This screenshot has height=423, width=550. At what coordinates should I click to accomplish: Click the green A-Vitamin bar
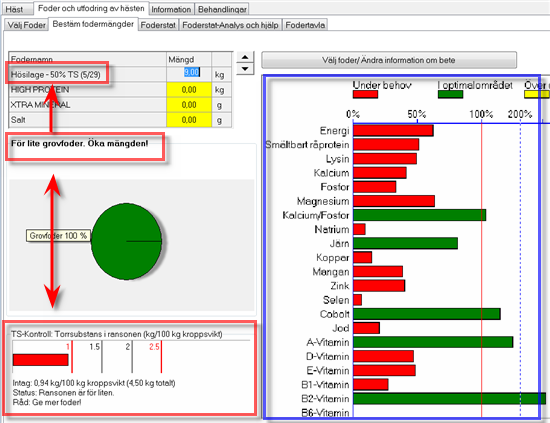pos(433,342)
